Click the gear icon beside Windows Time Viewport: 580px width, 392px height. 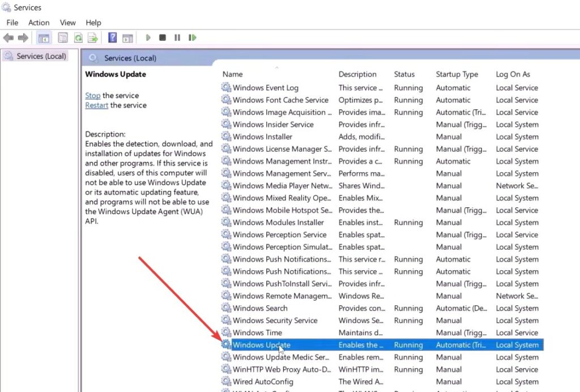point(226,333)
